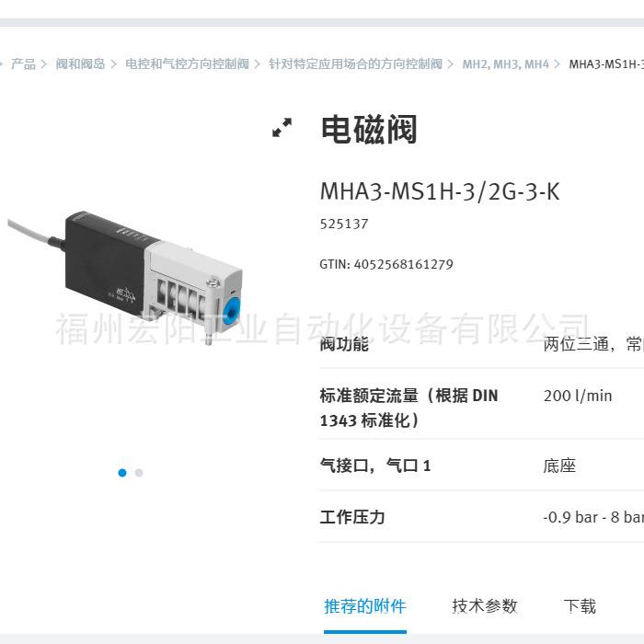Switch to the 技术参数 tab
The width and height of the screenshot is (644, 644).
point(485,606)
